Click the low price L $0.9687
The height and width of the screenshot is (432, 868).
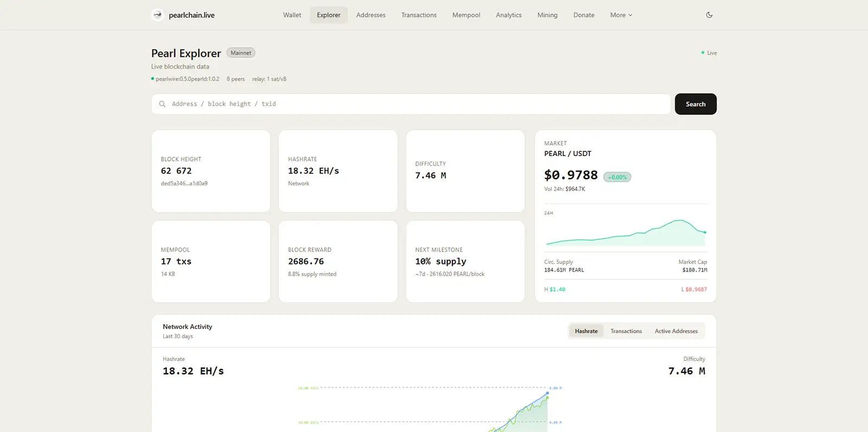click(x=694, y=289)
